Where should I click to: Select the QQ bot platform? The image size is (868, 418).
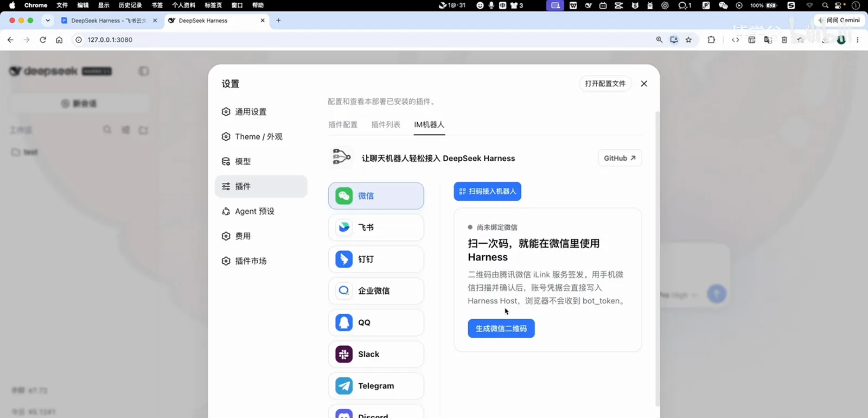tap(376, 322)
